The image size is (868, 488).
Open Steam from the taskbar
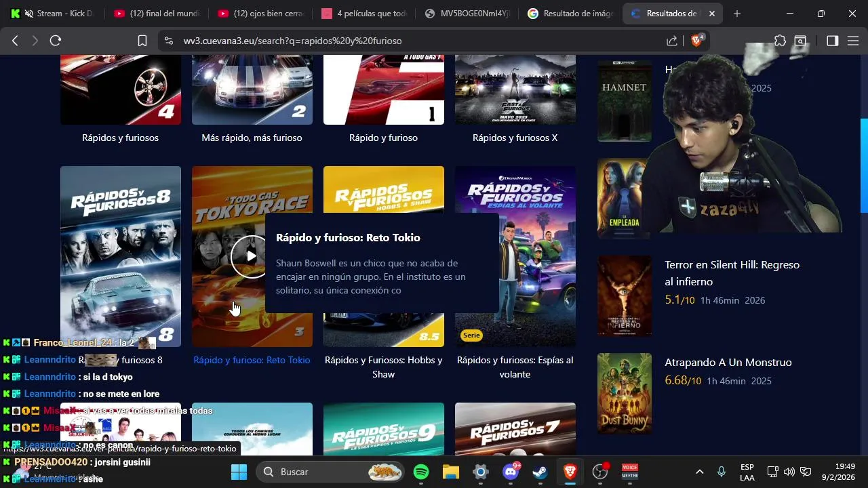pyautogui.click(x=540, y=472)
